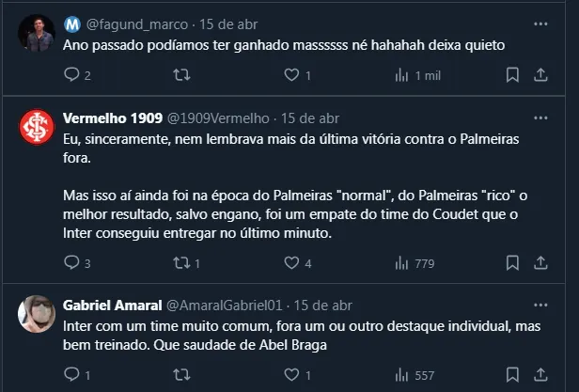Share fagund_marco's tweet

click(540, 75)
